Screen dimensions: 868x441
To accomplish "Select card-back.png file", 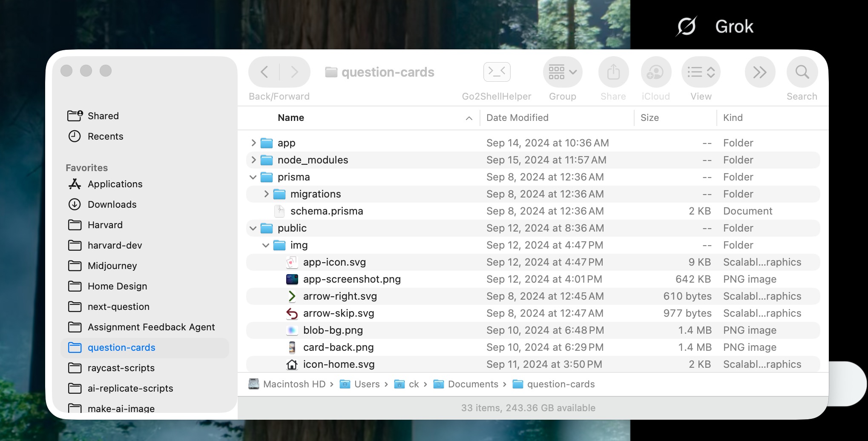I will tap(533, 347).
